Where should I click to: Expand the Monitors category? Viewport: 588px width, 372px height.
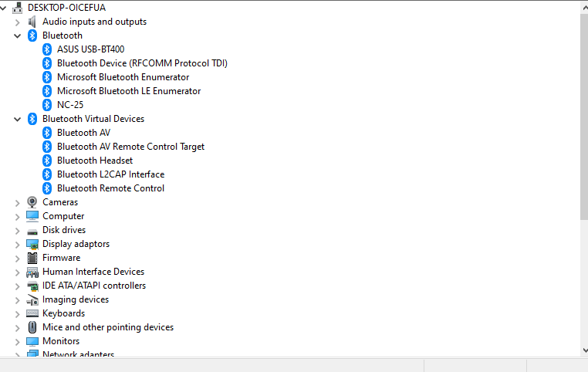click(x=17, y=342)
